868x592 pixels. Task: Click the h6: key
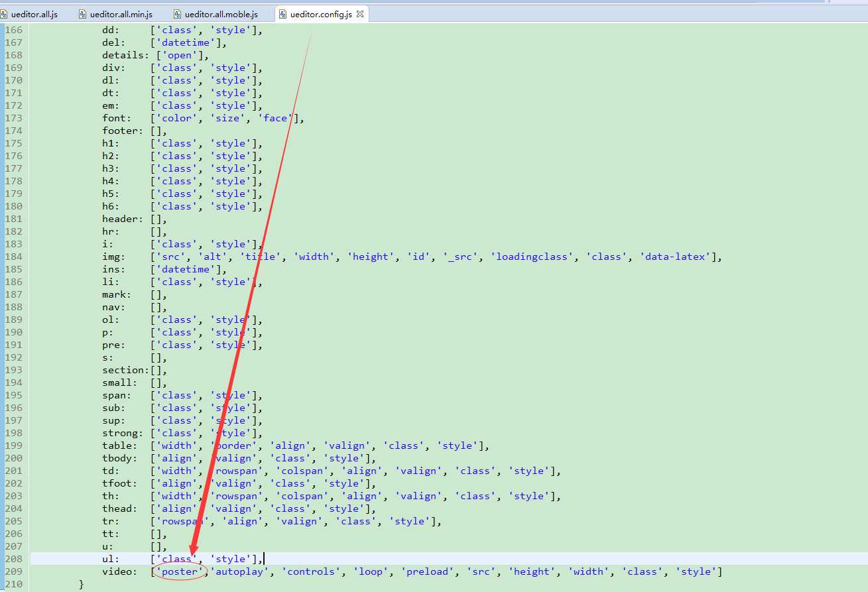coord(111,206)
